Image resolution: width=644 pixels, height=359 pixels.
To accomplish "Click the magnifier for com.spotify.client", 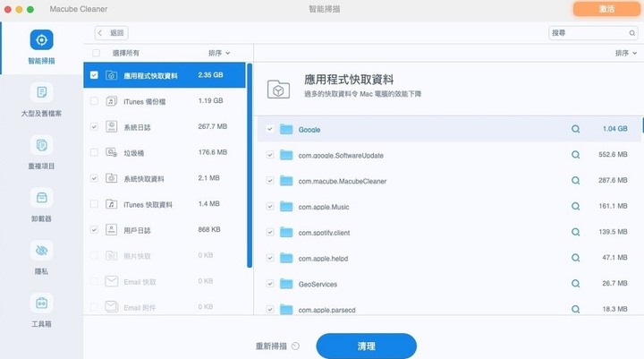I will [575, 233].
